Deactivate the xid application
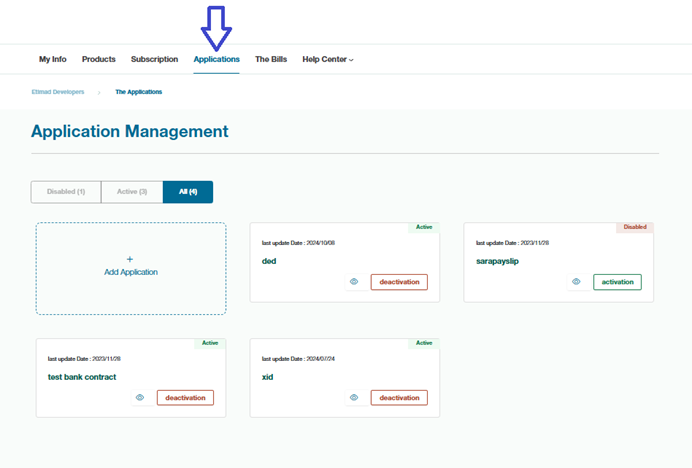The height and width of the screenshot is (468, 692). click(x=399, y=398)
